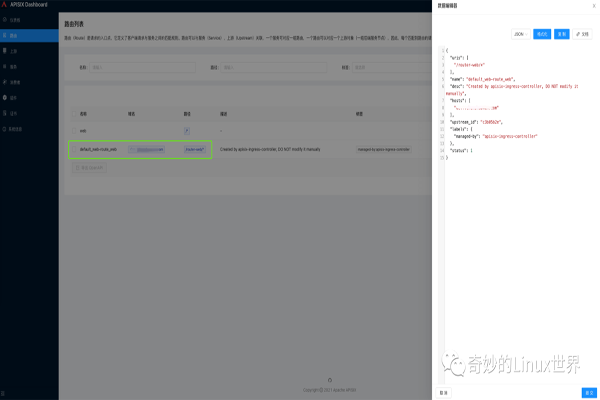Click the blue Format (格式化) button
Screen dimensions: 600x400
[542, 34]
